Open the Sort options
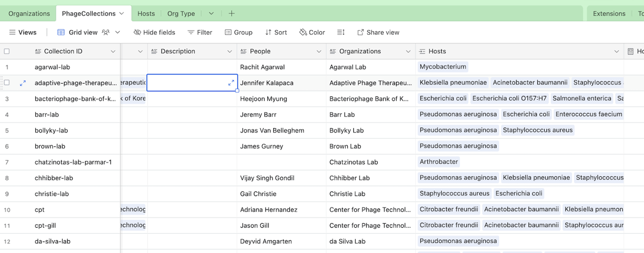This screenshot has width=644, height=253. pos(276,32)
